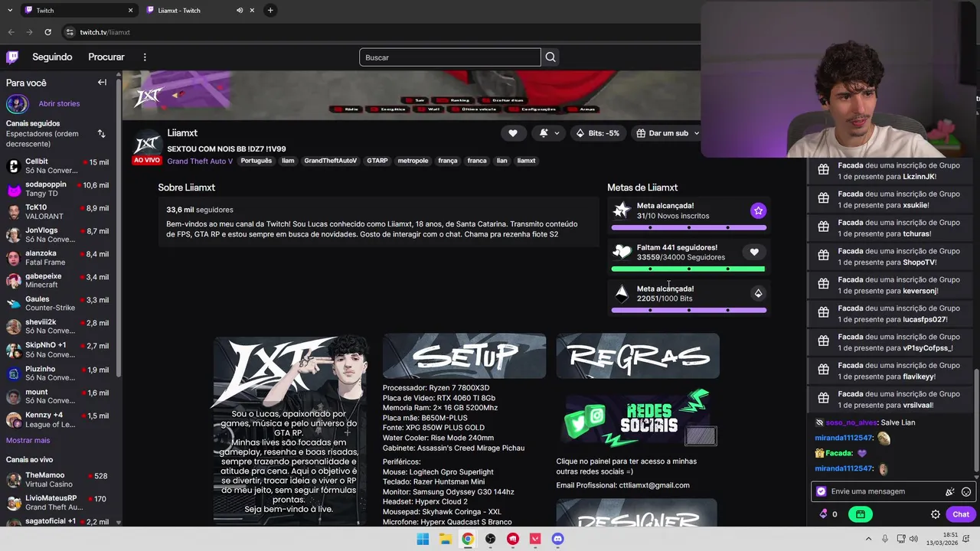
Task: Open the three-dot more menu in header
Action: click(x=145, y=57)
